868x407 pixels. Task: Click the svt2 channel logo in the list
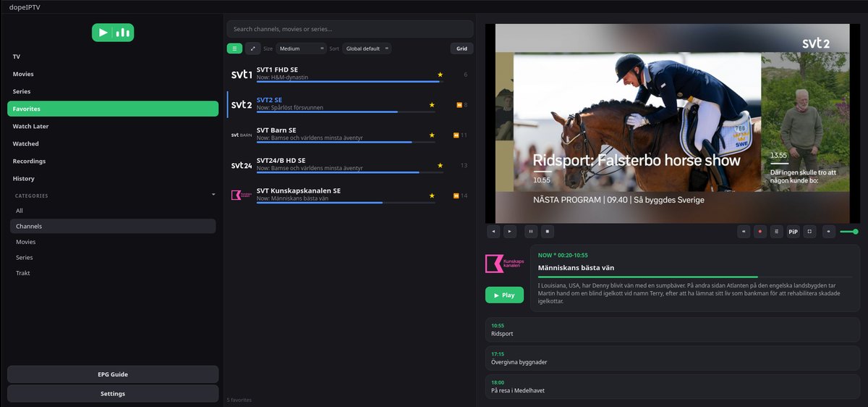pyautogui.click(x=242, y=105)
